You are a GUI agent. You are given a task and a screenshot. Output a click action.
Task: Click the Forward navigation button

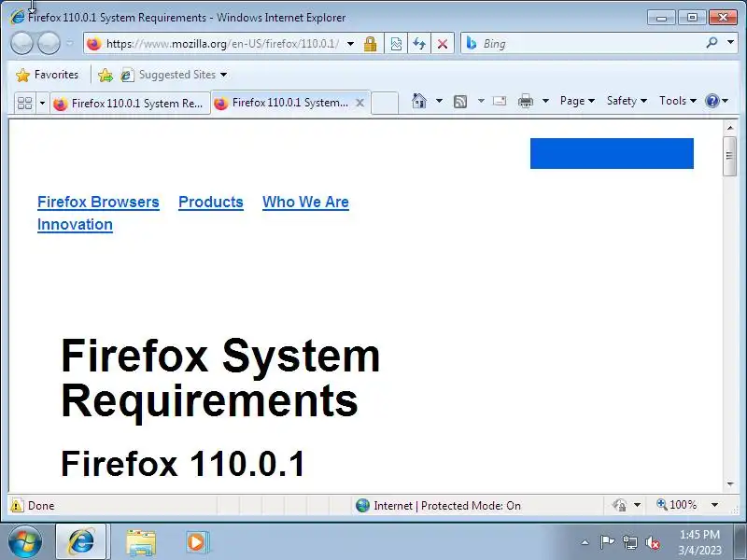[49, 43]
